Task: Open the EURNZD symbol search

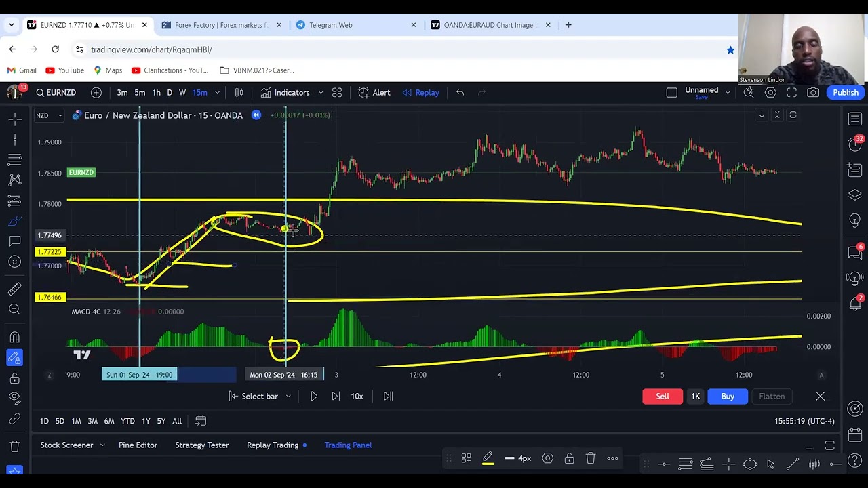Action: click(x=56, y=93)
